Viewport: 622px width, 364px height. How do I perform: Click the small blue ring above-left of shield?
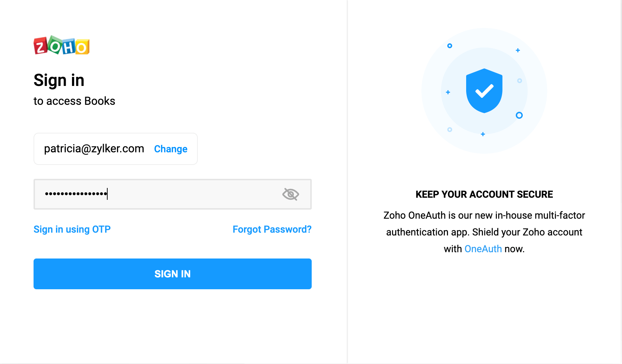tap(450, 46)
